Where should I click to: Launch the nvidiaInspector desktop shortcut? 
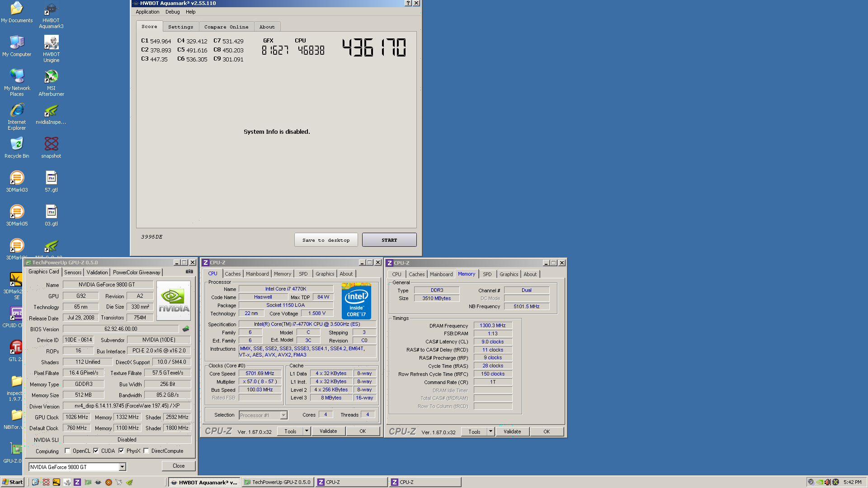[x=51, y=114]
